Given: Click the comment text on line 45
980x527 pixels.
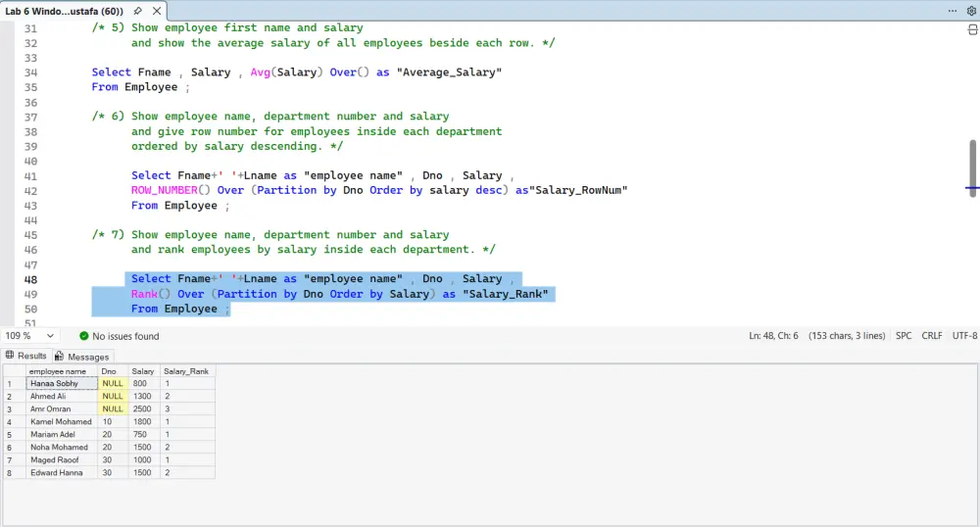Looking at the screenshot, I should click(x=270, y=235).
